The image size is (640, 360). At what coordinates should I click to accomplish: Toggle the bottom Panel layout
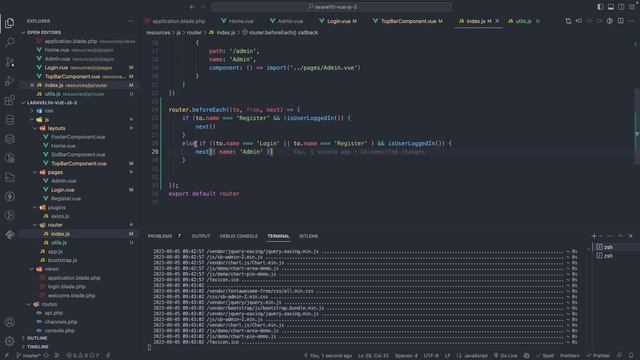611,7
